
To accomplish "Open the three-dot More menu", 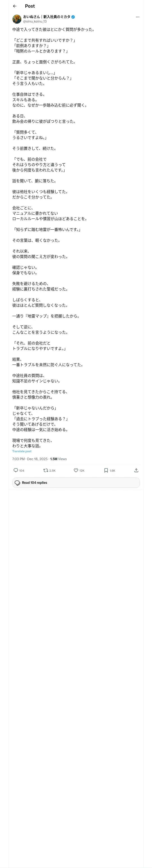I will tap(137, 17).
